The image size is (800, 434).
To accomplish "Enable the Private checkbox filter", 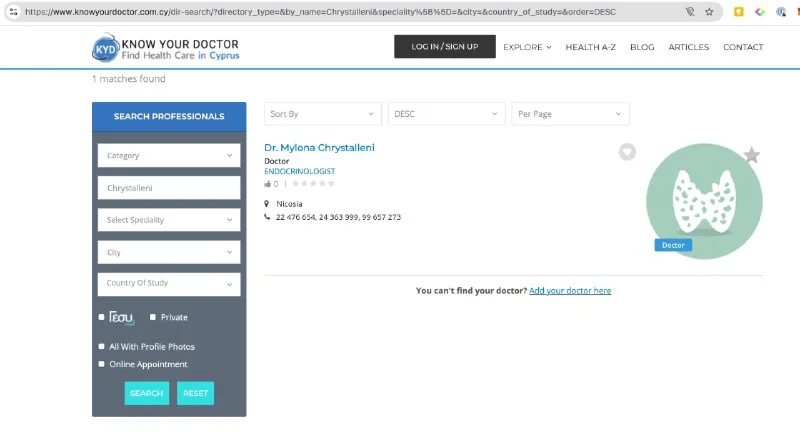I will 153,317.
